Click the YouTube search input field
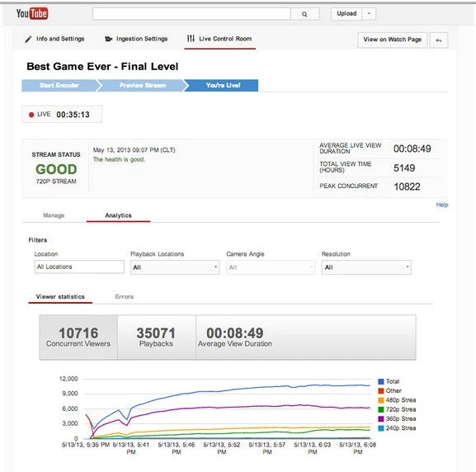Image resolution: width=476 pixels, height=472 pixels. tap(191, 14)
